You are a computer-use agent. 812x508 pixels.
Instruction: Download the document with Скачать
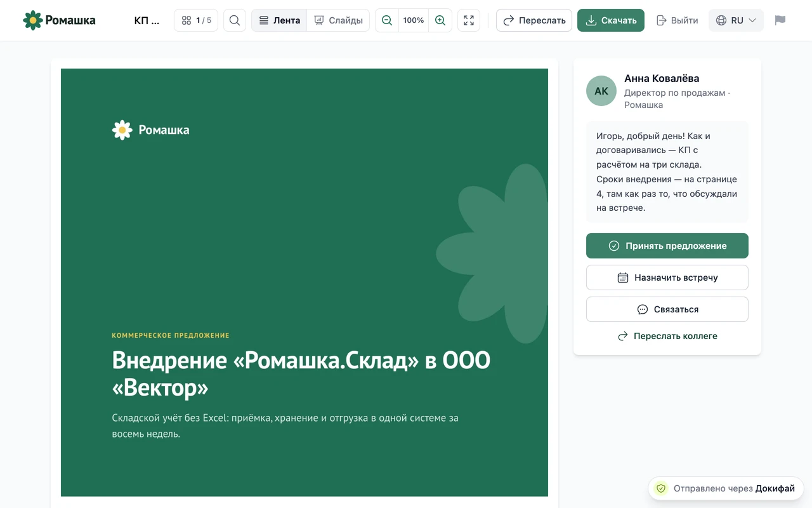pyautogui.click(x=611, y=20)
